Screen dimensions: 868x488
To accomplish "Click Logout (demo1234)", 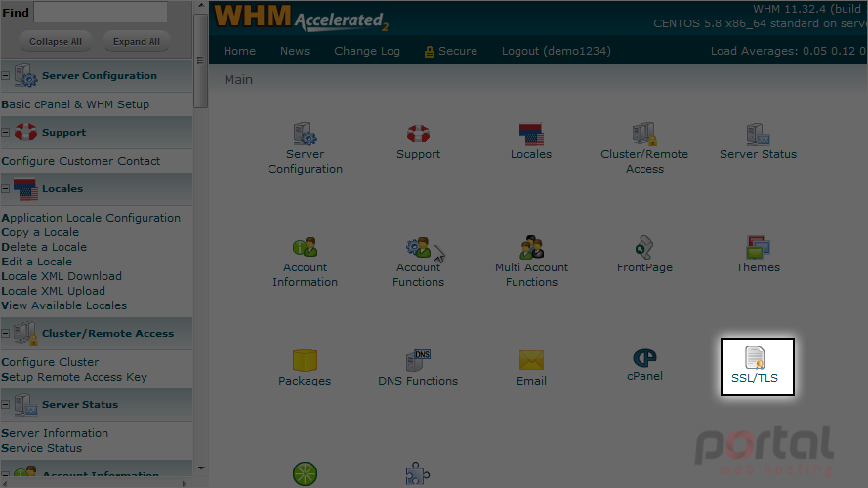I will pyautogui.click(x=557, y=51).
